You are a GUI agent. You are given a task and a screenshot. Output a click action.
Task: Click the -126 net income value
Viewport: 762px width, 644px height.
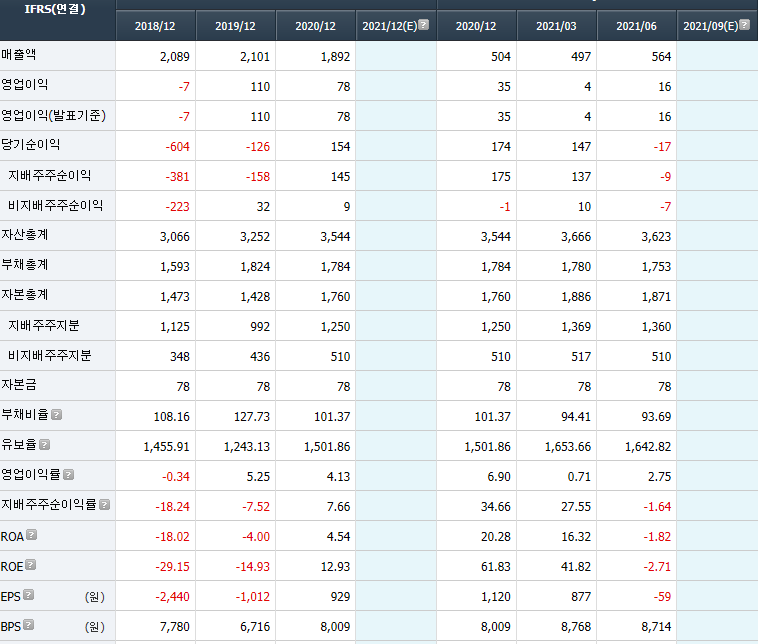click(x=258, y=147)
